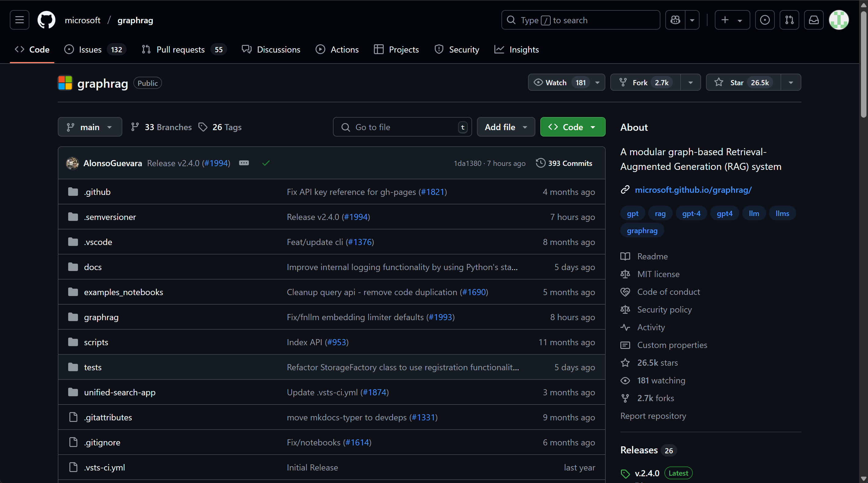Screen dimensions: 868x483
Task: Open the user profile avatar menu
Action: click(x=839, y=20)
